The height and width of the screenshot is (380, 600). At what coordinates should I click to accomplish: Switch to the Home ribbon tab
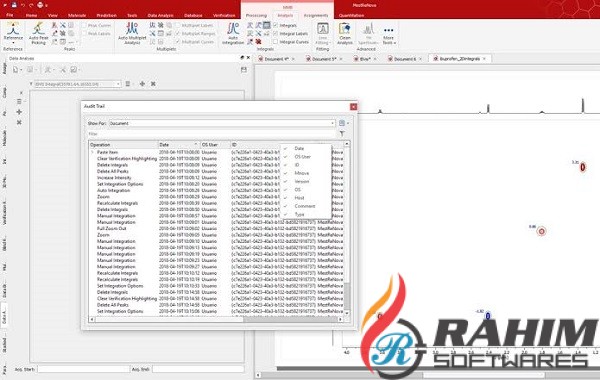click(x=31, y=15)
